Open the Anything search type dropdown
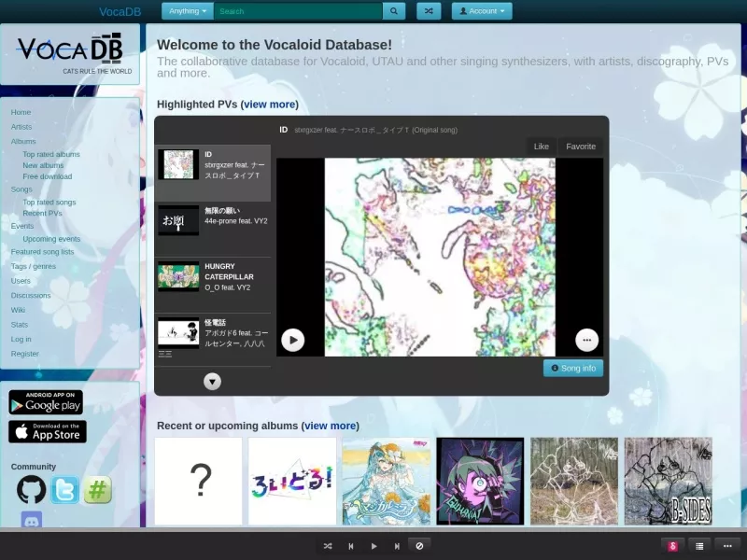 click(188, 11)
